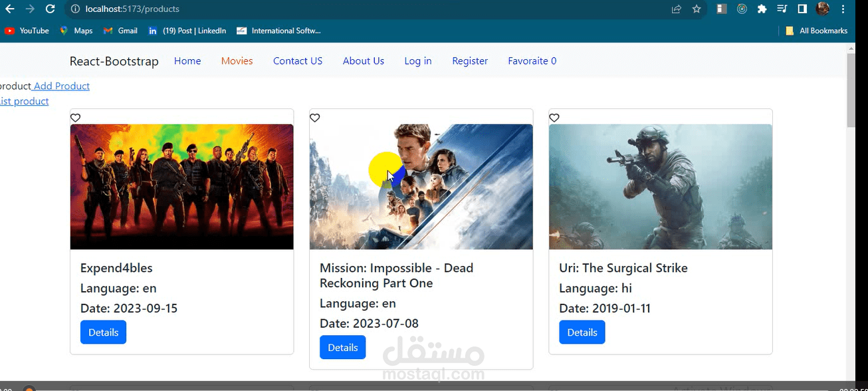The height and width of the screenshot is (391, 868).
Task: Click Details button for Mission: Impossible
Action: click(342, 347)
